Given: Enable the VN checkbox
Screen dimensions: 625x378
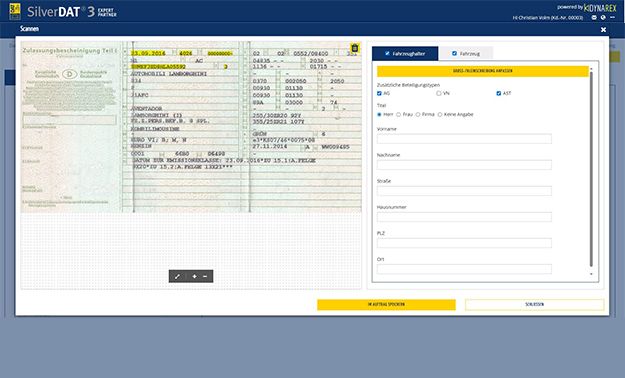Looking at the screenshot, I should pos(438,93).
